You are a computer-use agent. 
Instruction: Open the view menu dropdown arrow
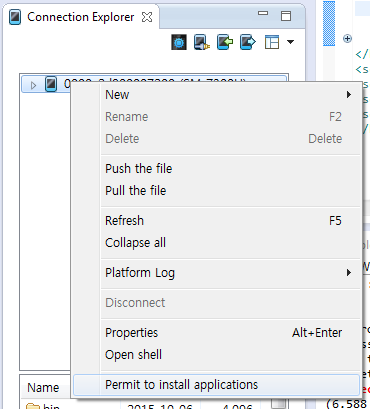pos(290,42)
